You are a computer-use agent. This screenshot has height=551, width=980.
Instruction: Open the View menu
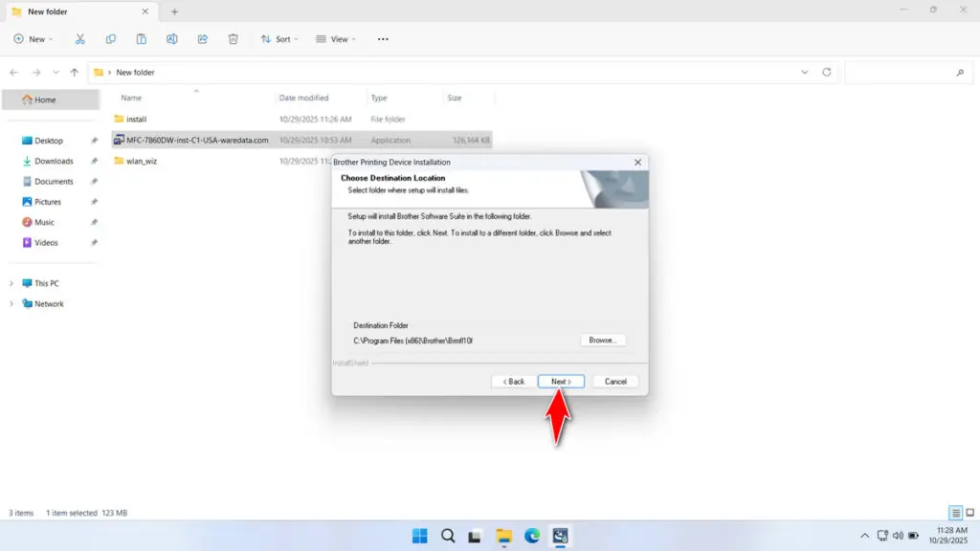[337, 38]
